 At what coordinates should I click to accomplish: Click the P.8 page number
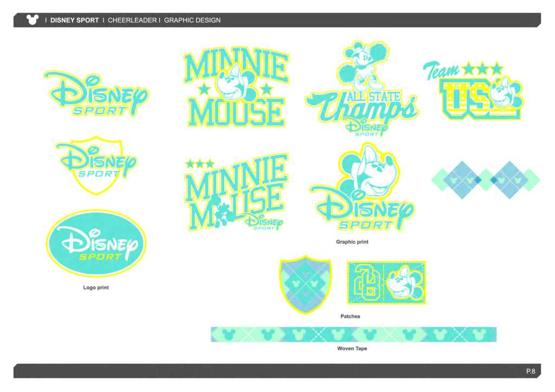[530, 371]
